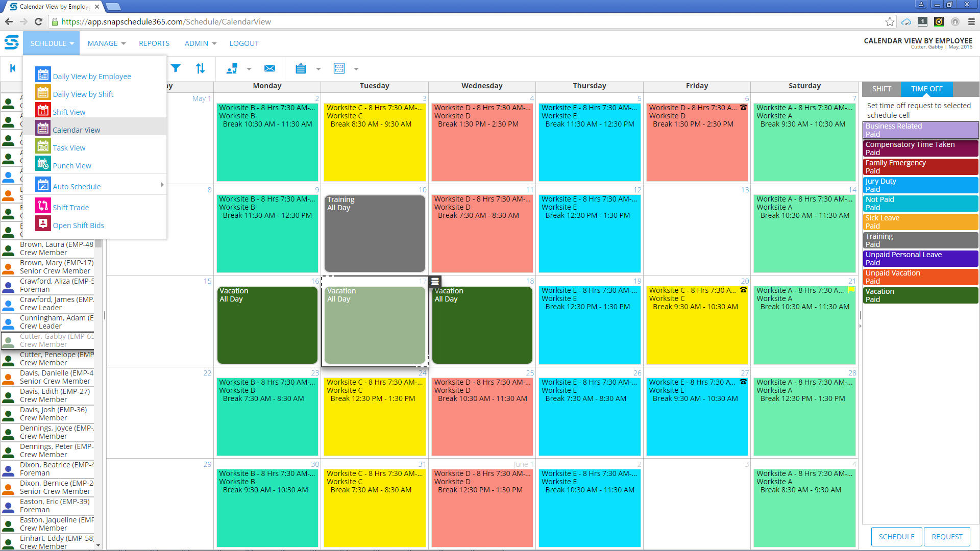The image size is (980, 551).
Task: Click the sort arrows icon
Action: point(200,68)
